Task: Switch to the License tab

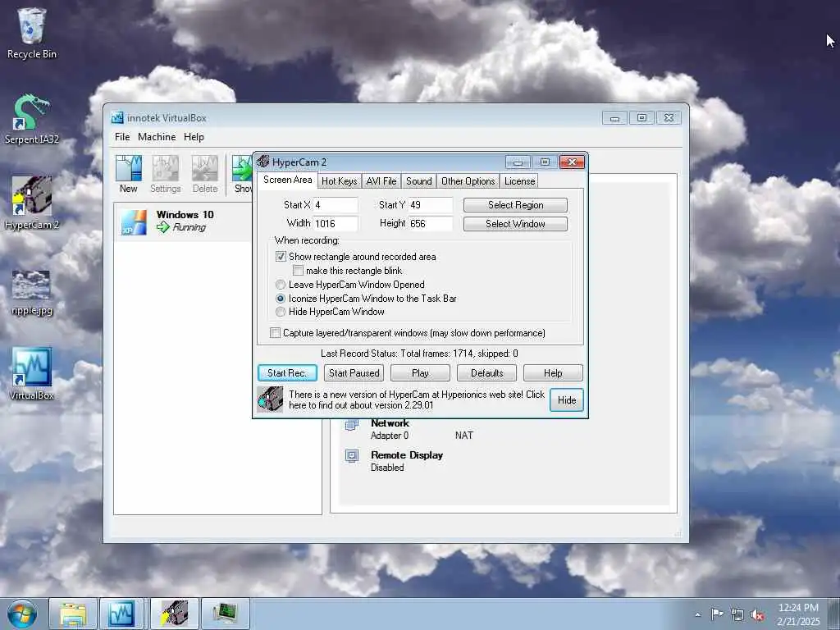Action: [x=519, y=181]
